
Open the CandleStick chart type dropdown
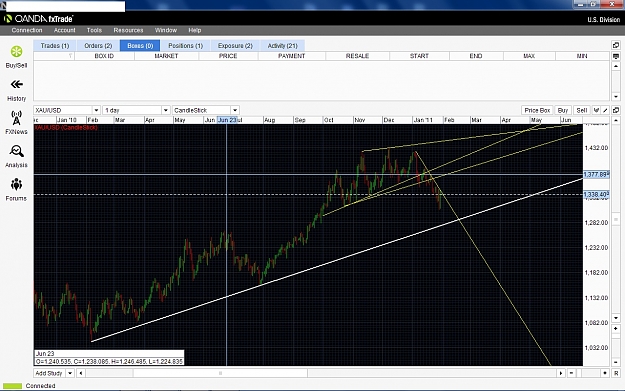click(x=235, y=110)
